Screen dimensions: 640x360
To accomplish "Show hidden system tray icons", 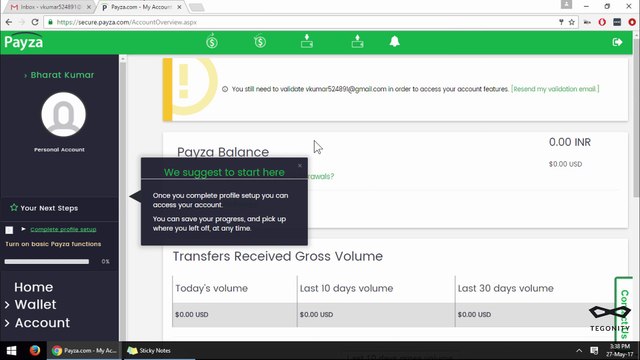I will coord(579,350).
